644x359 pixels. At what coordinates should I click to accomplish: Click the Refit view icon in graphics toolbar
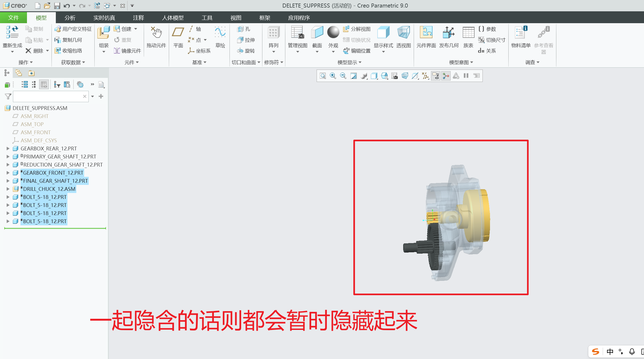323,76
